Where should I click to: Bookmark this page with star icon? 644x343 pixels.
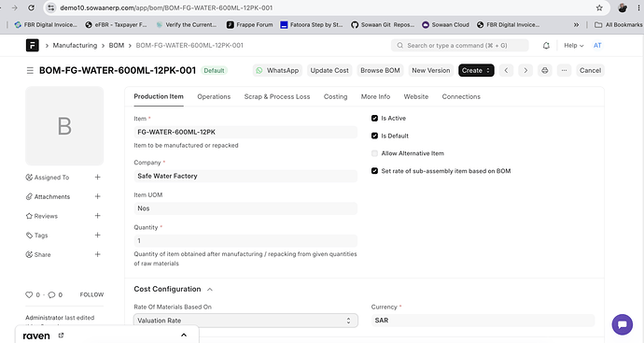pos(599,7)
